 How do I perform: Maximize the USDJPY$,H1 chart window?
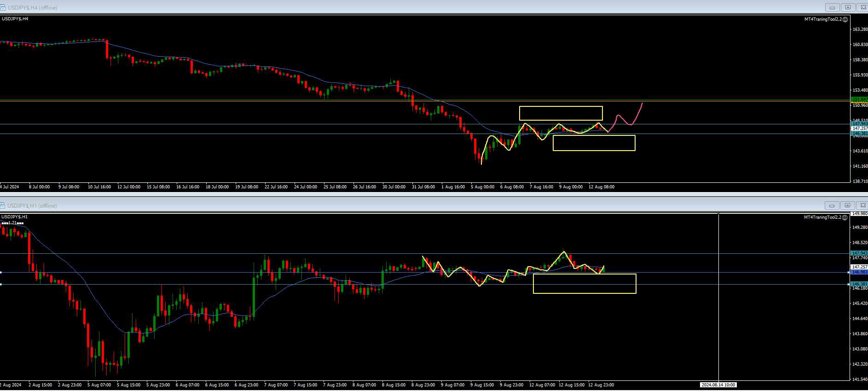click(x=847, y=205)
